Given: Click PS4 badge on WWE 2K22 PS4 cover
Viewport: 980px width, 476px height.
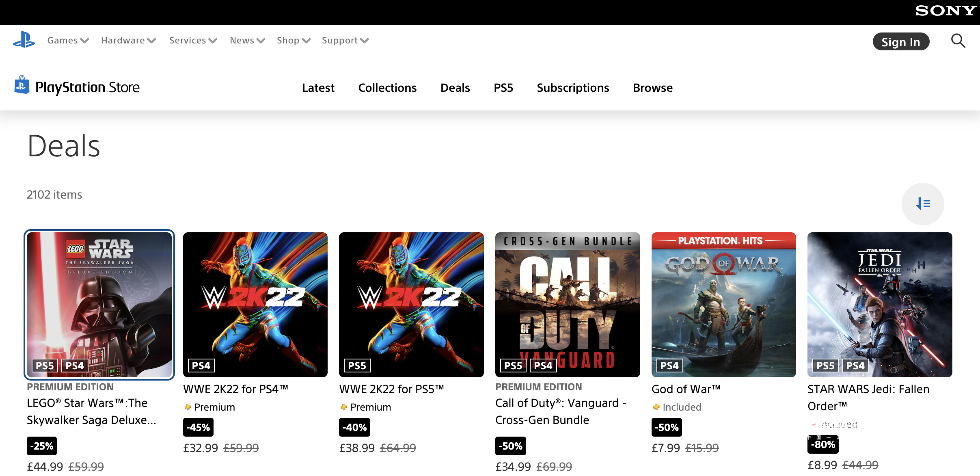Looking at the screenshot, I should [x=201, y=366].
